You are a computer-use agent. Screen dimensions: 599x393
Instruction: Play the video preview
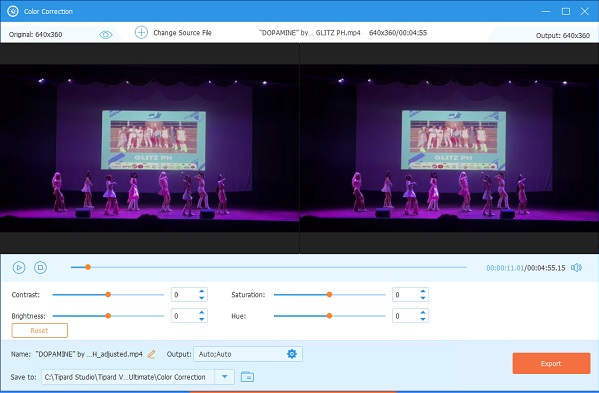[x=19, y=267]
